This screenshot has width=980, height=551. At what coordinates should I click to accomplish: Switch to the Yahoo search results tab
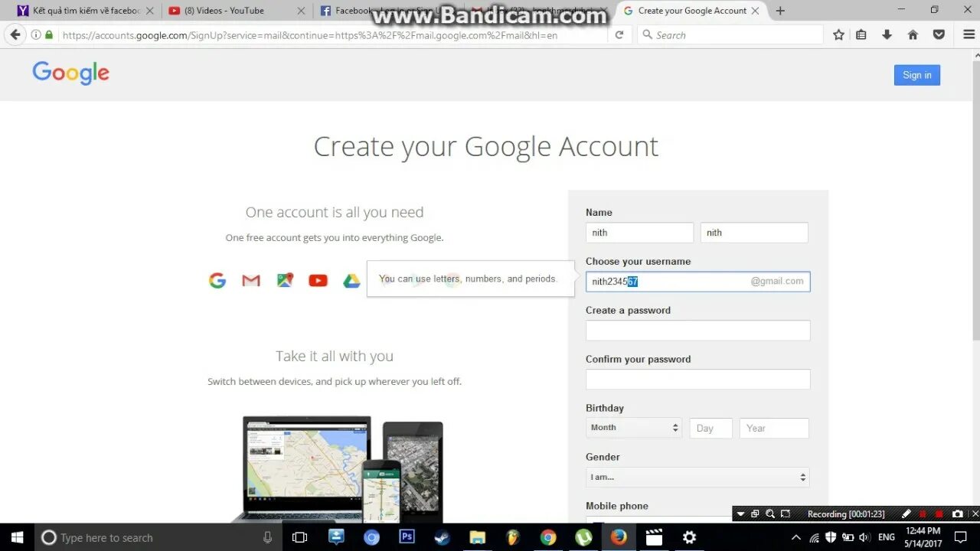click(86, 11)
